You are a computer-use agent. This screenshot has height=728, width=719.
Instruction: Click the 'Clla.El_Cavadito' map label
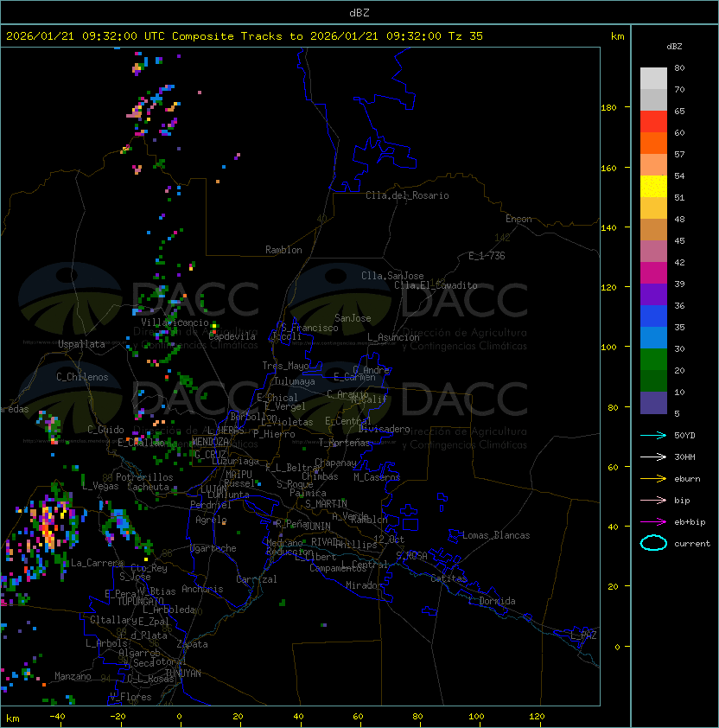(436, 285)
